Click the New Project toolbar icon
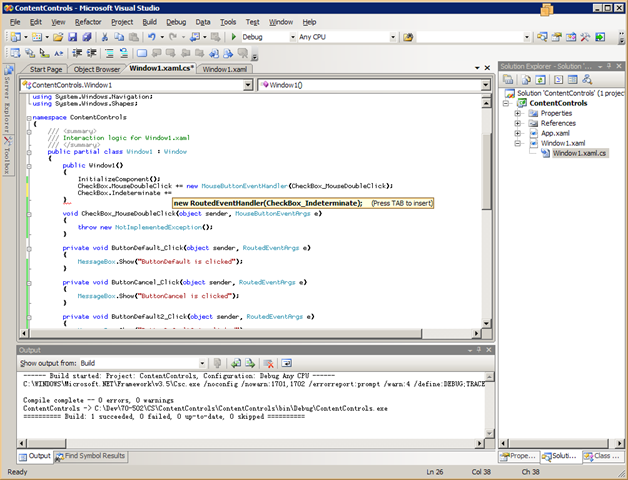The image size is (628, 480). [16, 37]
